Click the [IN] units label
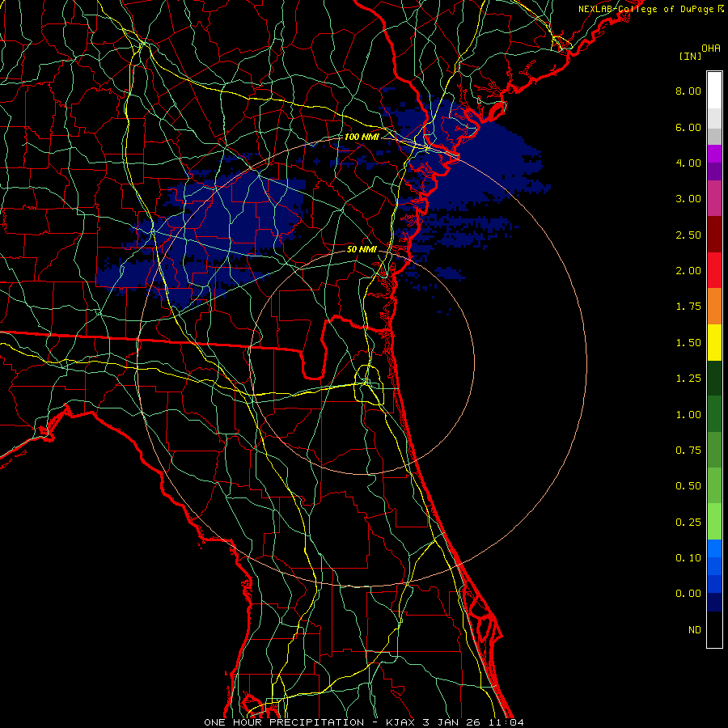The image size is (728, 728). (690, 56)
